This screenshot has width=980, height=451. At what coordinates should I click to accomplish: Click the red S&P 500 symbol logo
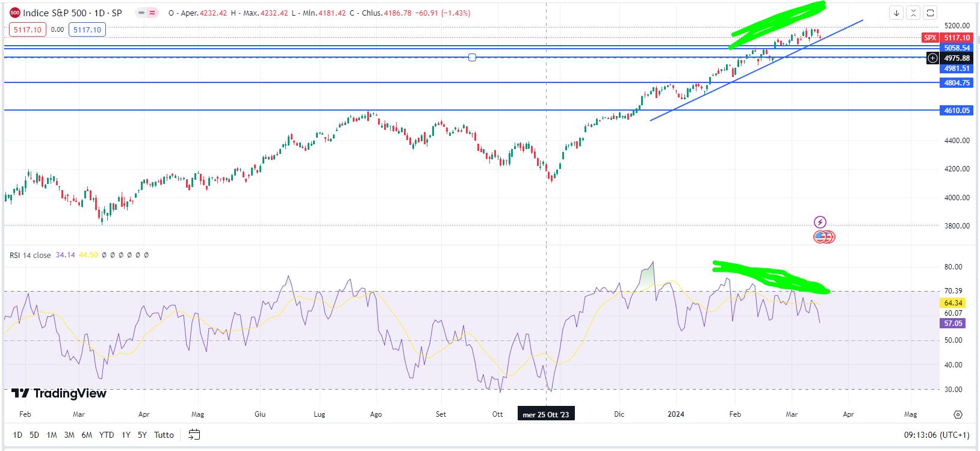tap(15, 13)
